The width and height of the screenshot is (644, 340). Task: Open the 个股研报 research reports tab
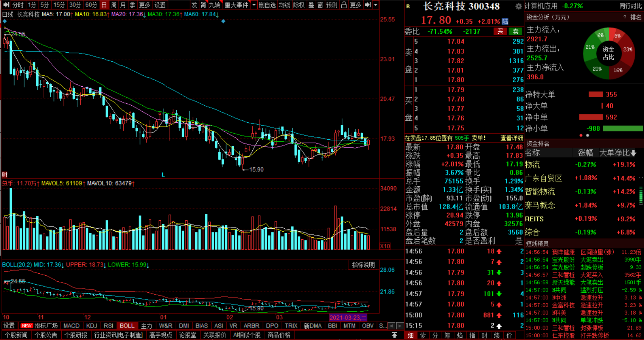76,335
